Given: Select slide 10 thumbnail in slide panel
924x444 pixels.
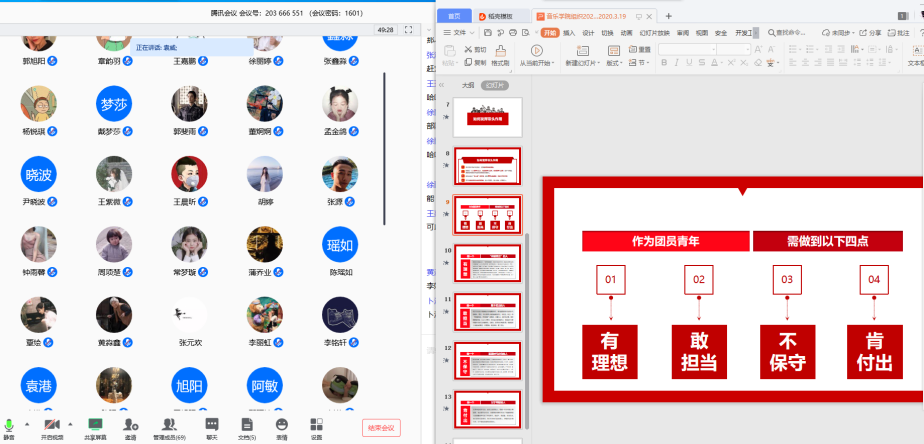Looking at the screenshot, I should pos(488,263).
